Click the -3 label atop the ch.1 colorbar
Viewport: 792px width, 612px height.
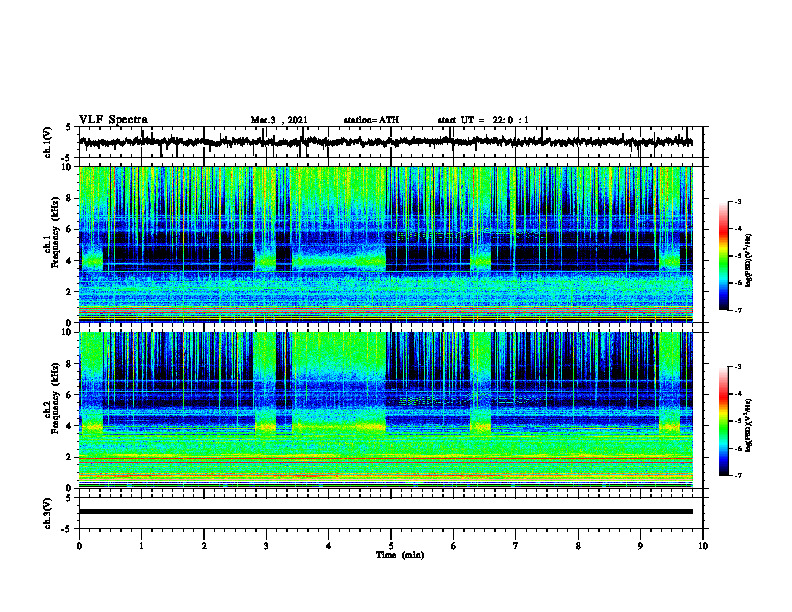(x=738, y=202)
